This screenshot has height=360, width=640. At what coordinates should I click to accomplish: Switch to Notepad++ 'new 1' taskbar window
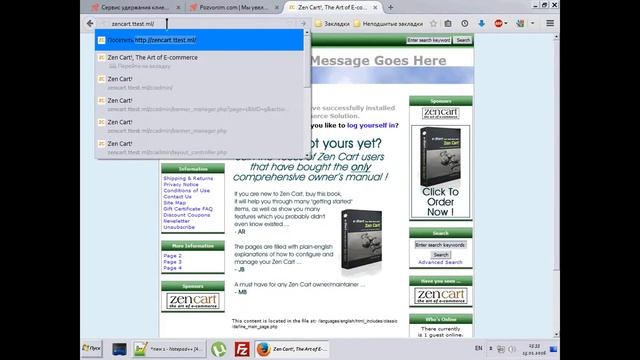169,349
